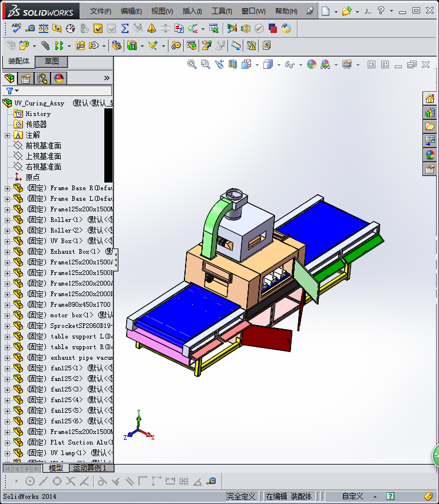
Task: Open the File Explorer folder task pane icon
Action: [x=430, y=127]
